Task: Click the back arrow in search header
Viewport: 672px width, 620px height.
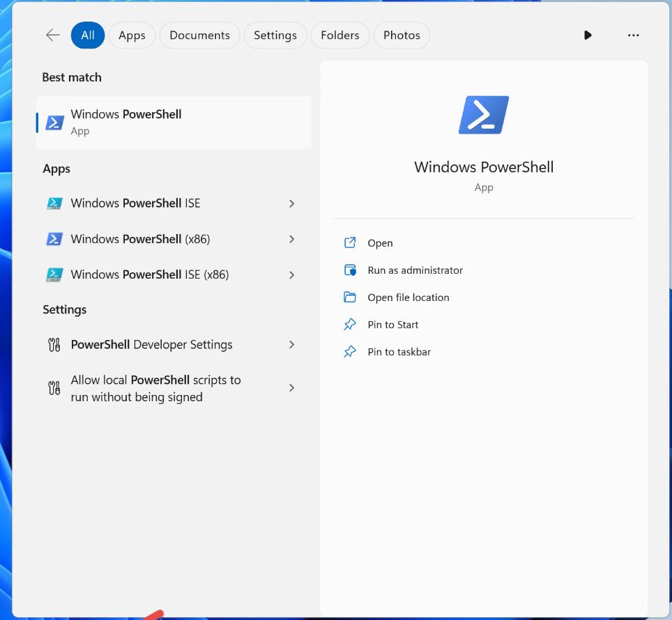Action: coord(52,36)
